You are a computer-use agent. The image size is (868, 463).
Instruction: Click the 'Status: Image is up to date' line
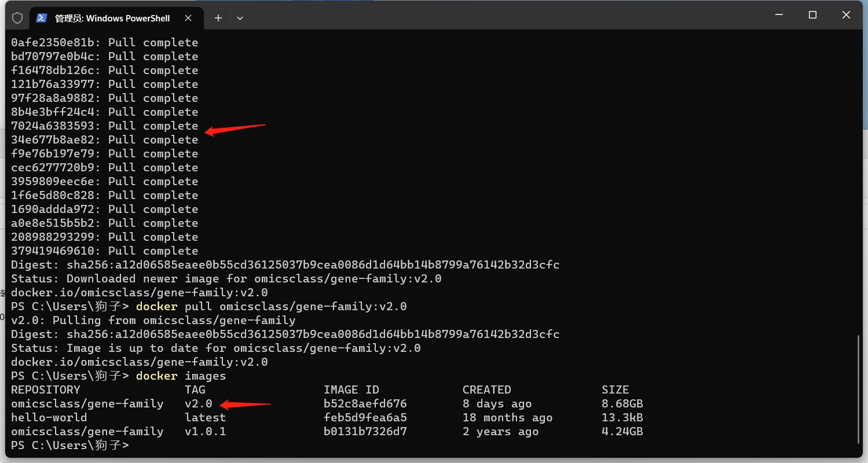pos(216,348)
